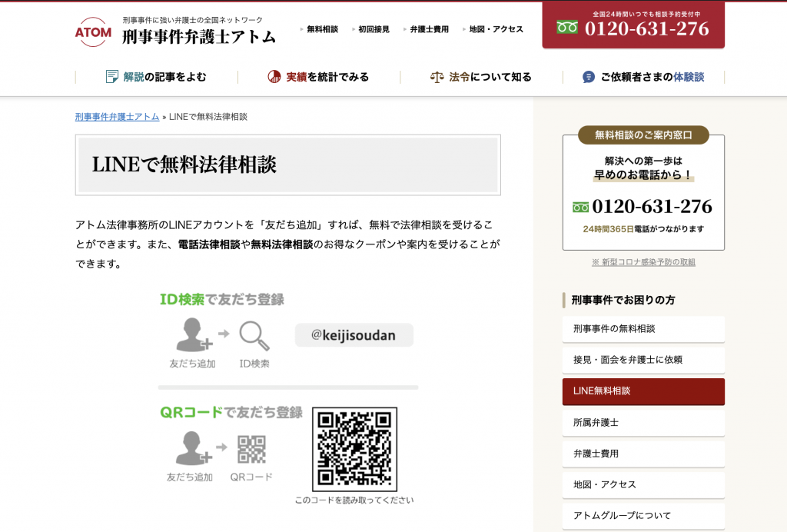Click breadcrumb text LINEで無料法律相談
787x532 pixels.
point(208,116)
